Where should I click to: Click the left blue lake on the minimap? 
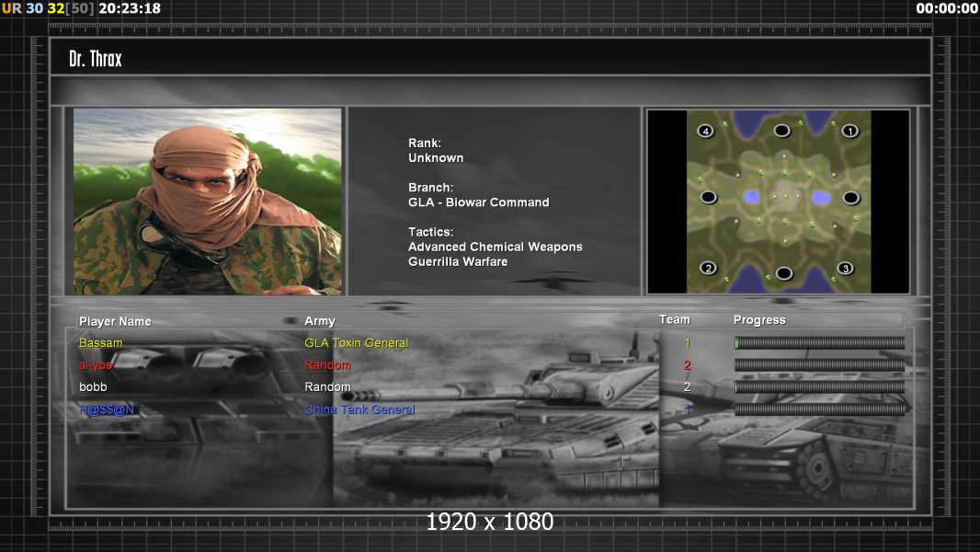tap(751, 197)
